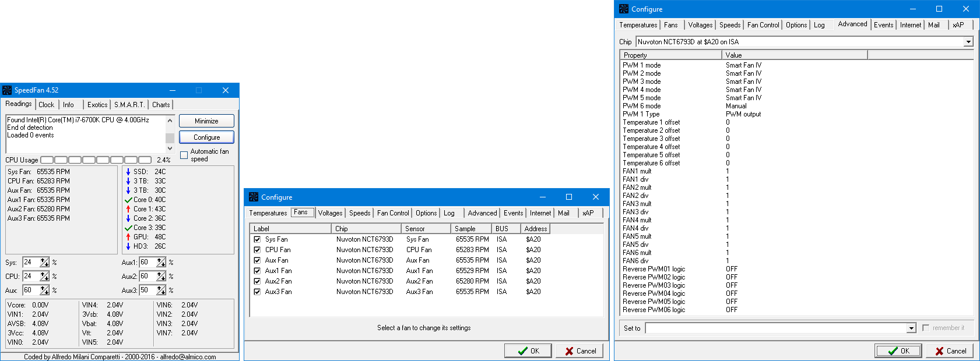Toggle Automatic fan speed checkbox
The image size is (980, 361).
pos(184,155)
